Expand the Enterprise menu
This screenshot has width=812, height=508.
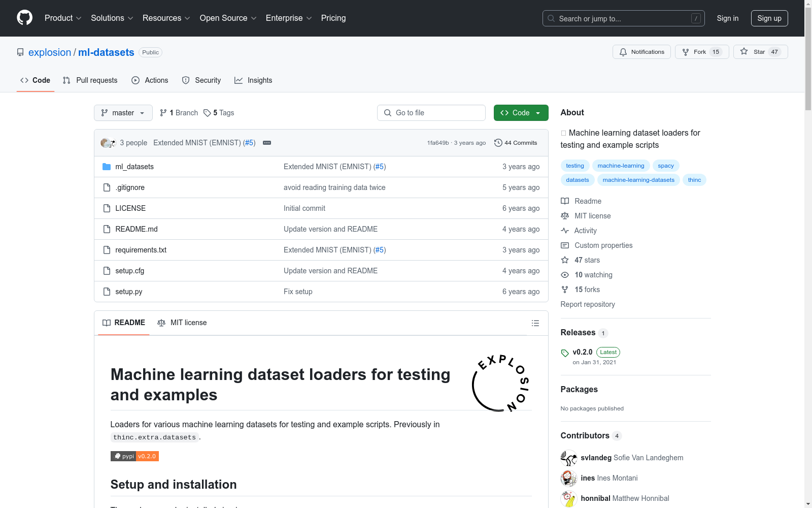(289, 18)
